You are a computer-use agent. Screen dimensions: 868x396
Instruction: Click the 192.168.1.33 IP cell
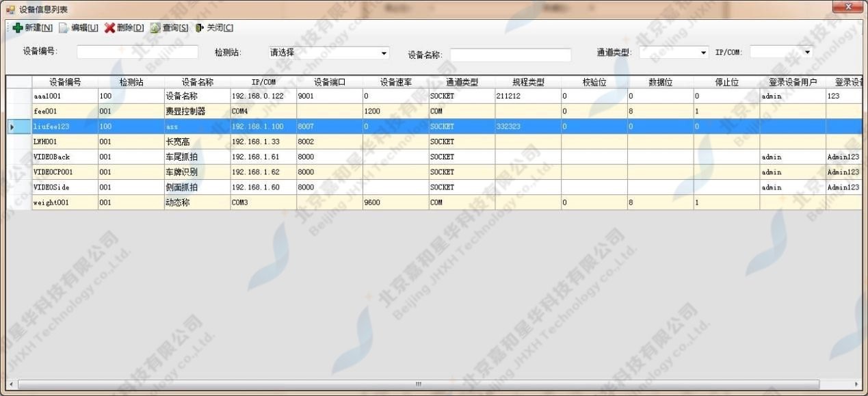[263, 142]
